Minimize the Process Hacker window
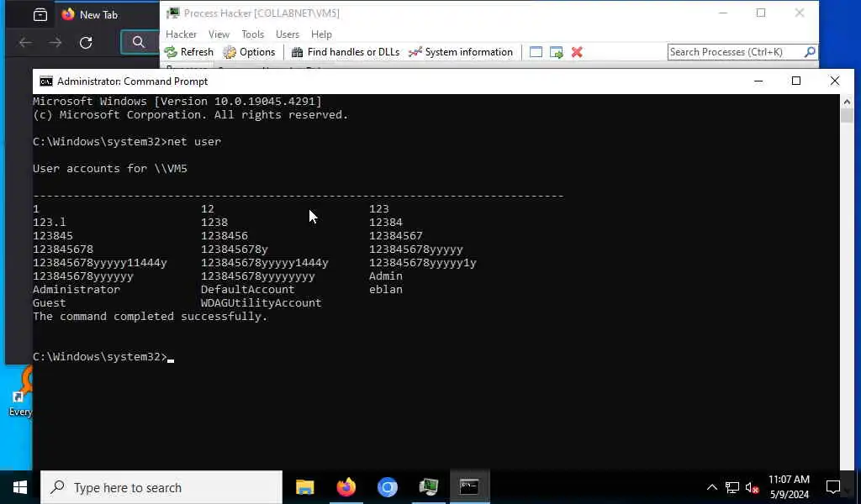The width and height of the screenshot is (861, 504). tap(723, 13)
